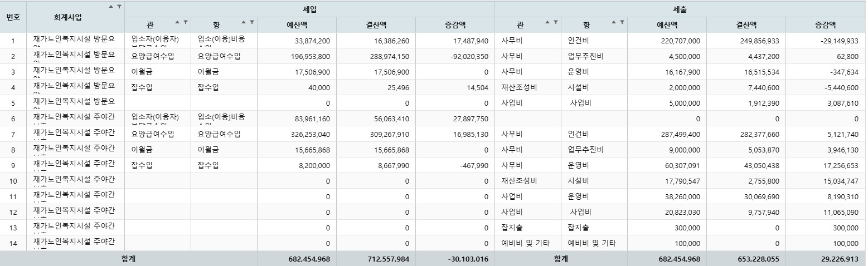Screen dimensions: 868x266
Task: Click 예비비 및 기타 in 세출 관 column
Action: 525,243
